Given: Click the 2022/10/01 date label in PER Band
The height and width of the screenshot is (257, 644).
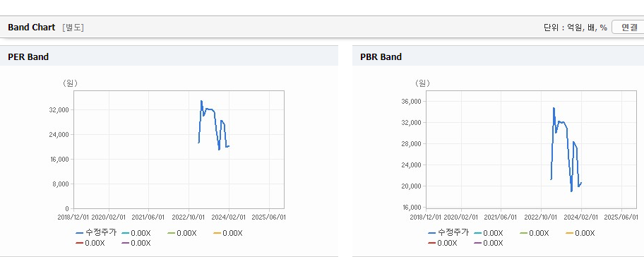Looking at the screenshot, I should click(x=189, y=217).
